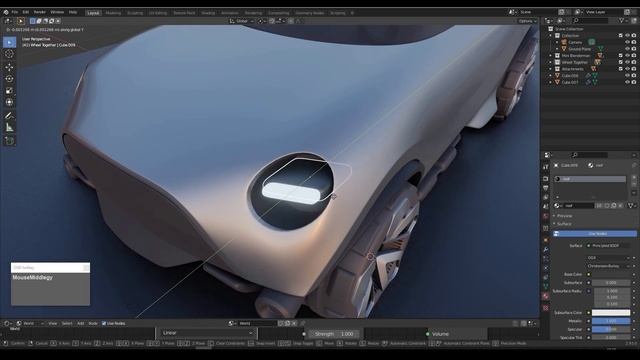The image size is (640, 360).
Task: Open the Material properties tab
Action: tap(546, 296)
